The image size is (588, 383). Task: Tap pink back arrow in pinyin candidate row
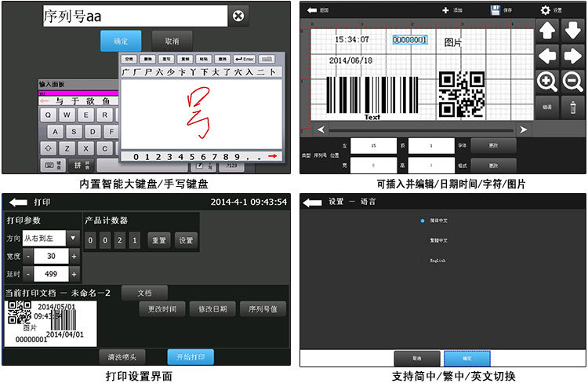pos(44,101)
